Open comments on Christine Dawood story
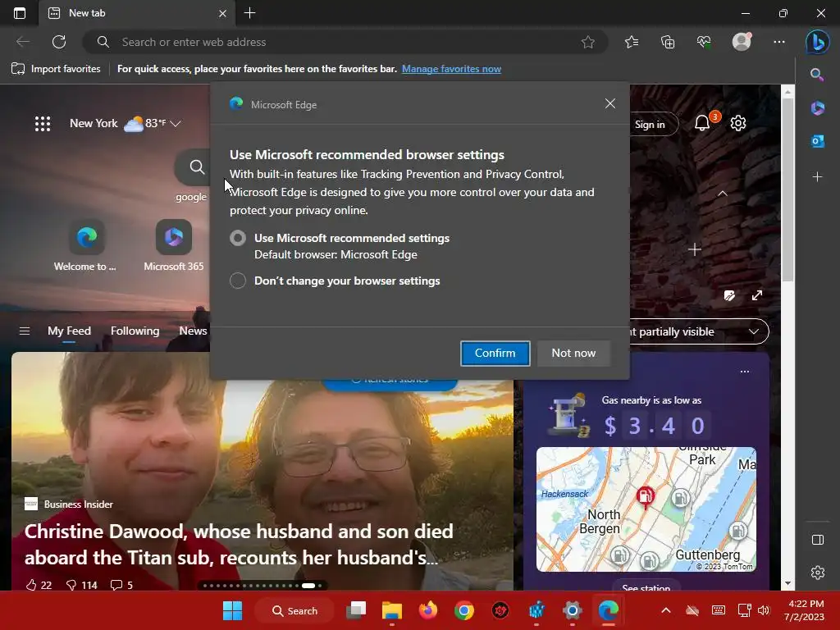 click(x=121, y=584)
